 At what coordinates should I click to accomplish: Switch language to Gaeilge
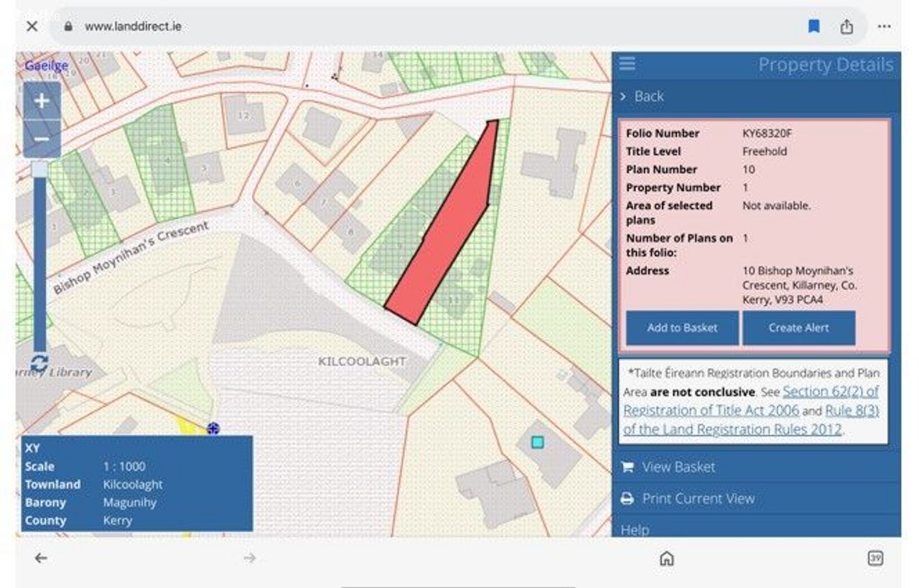click(47, 65)
